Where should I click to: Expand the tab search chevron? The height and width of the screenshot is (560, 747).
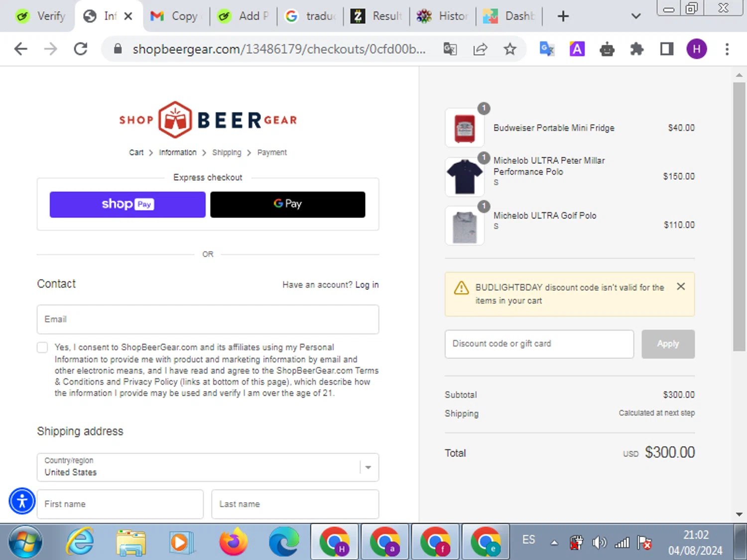636,16
